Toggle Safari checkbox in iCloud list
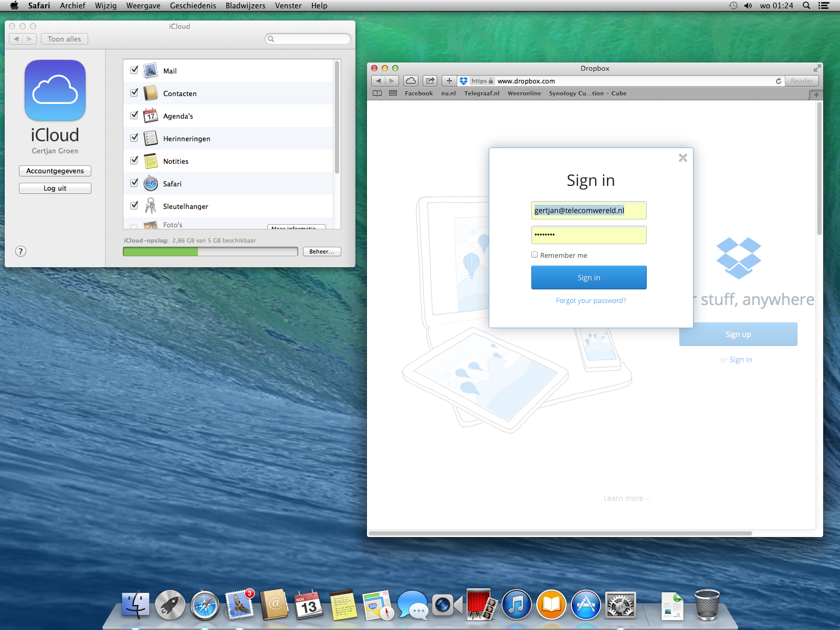The height and width of the screenshot is (630, 840). (134, 183)
